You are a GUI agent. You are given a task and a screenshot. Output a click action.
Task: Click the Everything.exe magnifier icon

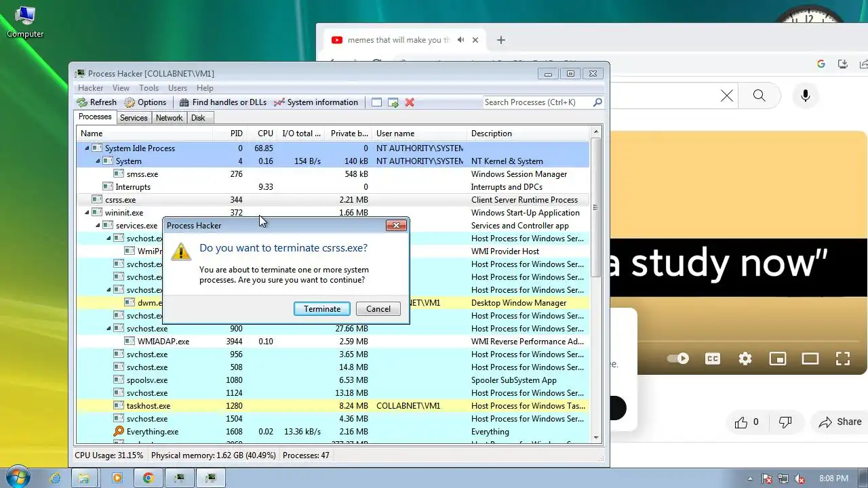tap(119, 432)
